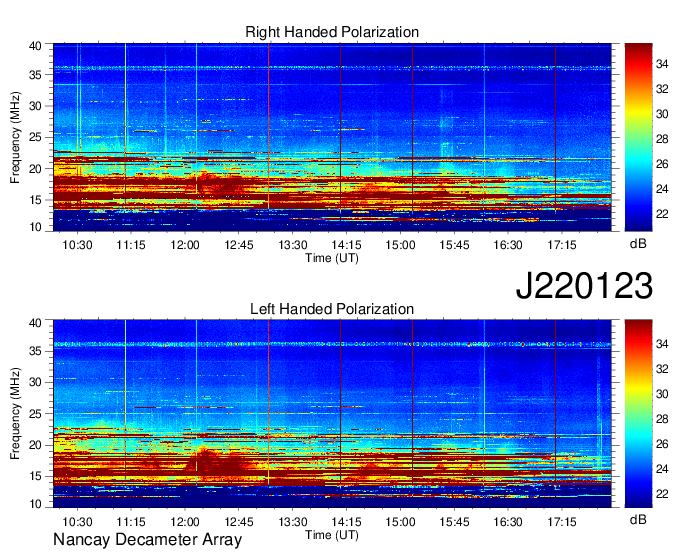Click the 30 dB label on Left Handed colorbar
The image size is (680, 552).
click(x=662, y=394)
